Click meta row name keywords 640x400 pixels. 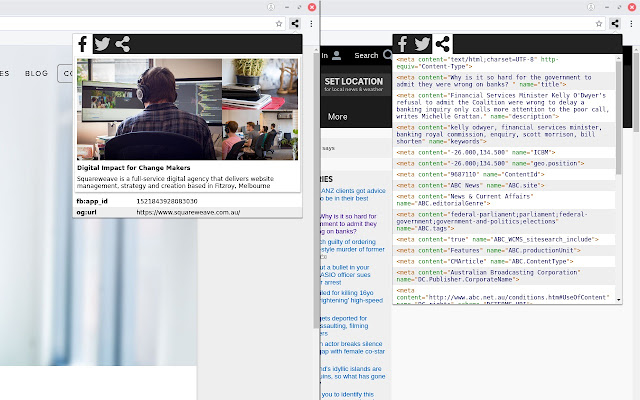pyautogui.click(x=504, y=134)
